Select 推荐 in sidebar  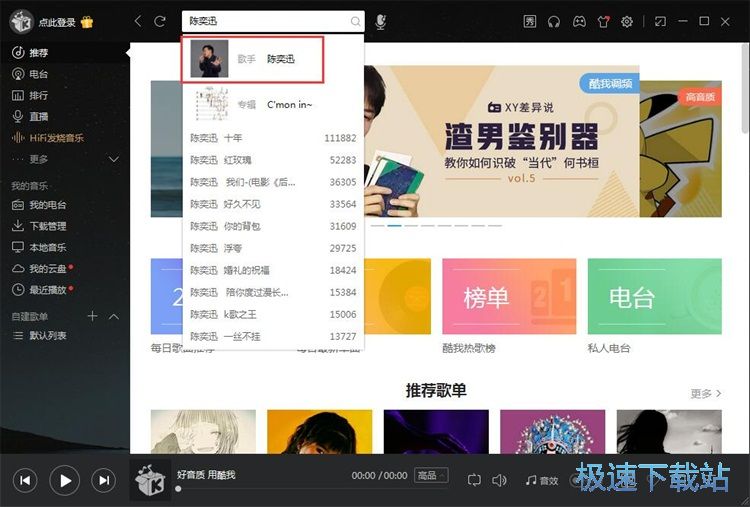65,53
